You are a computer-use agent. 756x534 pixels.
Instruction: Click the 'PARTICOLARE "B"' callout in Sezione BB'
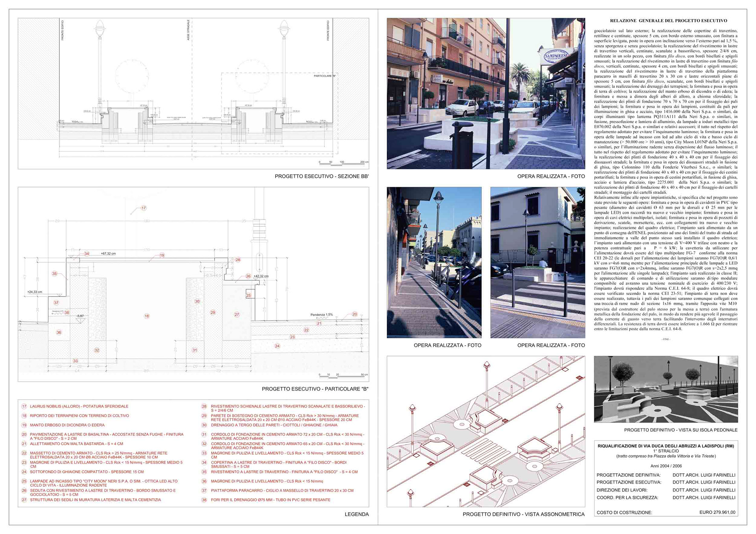click(325, 76)
